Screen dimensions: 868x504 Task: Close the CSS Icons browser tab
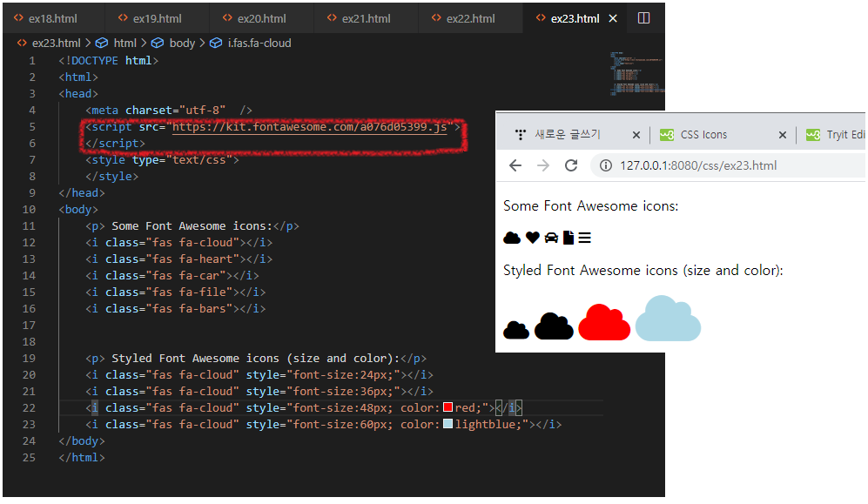782,134
